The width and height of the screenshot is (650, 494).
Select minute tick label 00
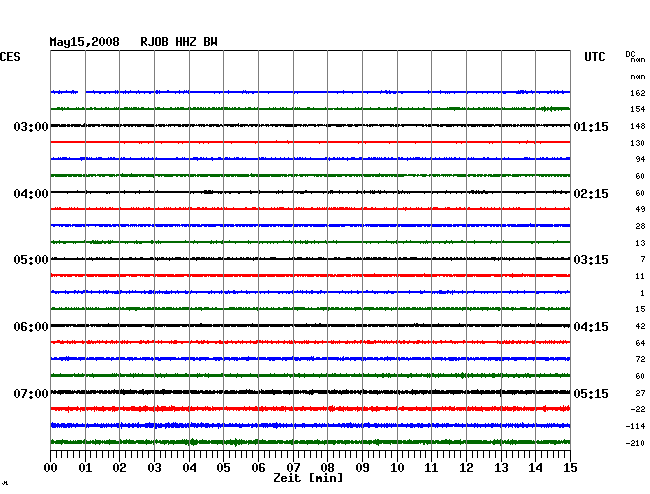click(x=51, y=467)
